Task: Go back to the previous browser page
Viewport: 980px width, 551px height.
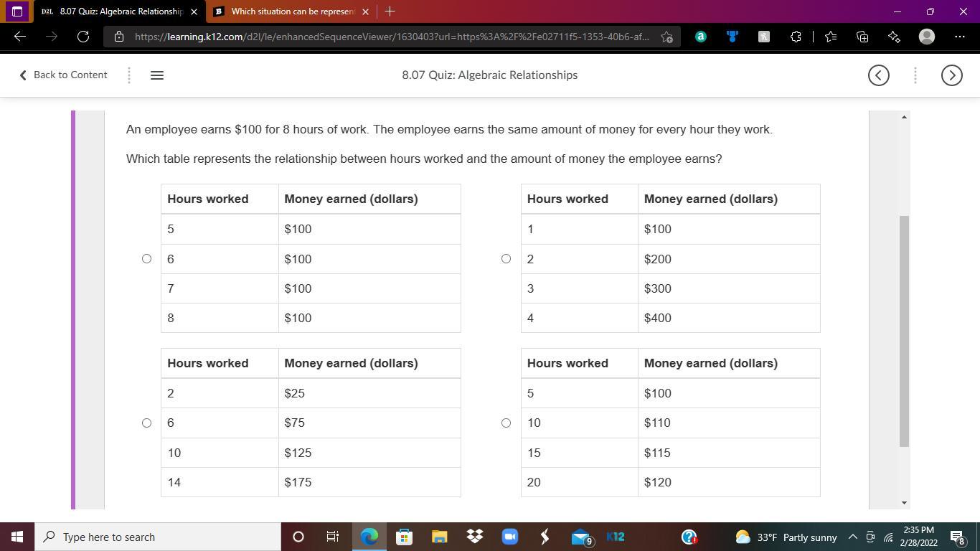Action: [x=20, y=37]
